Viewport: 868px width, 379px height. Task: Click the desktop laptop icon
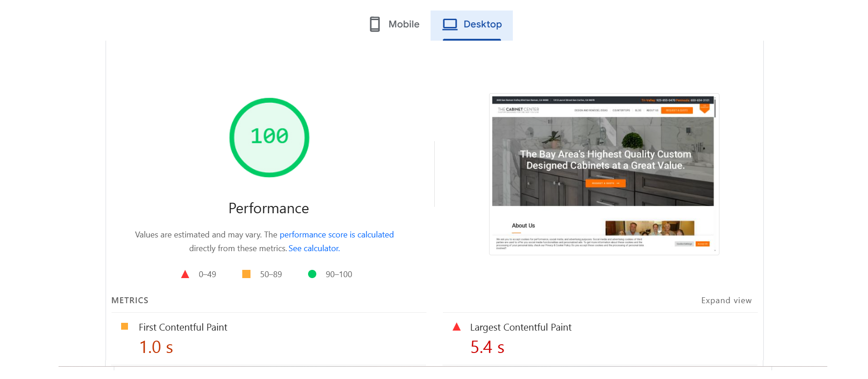pos(450,24)
